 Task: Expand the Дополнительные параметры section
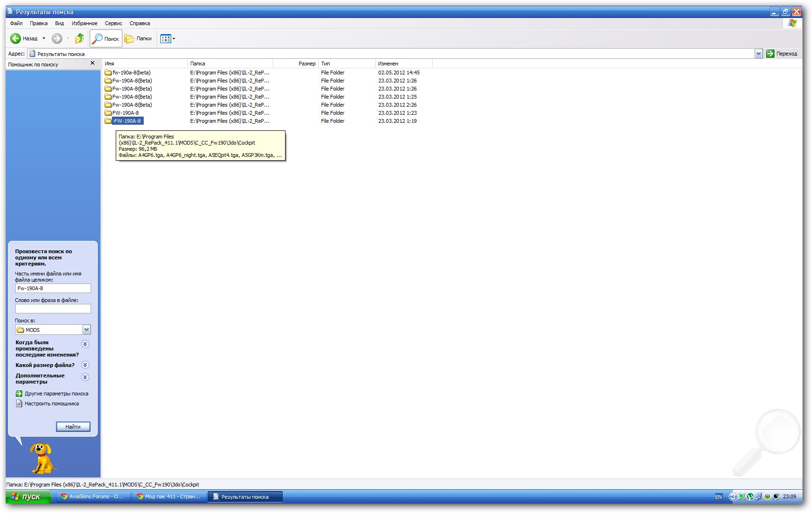(85, 377)
